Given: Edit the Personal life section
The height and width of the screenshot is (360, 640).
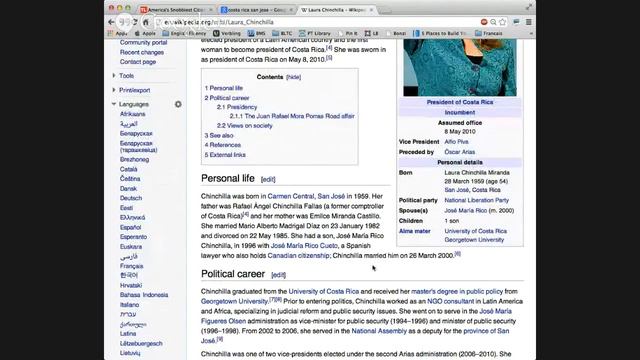Looking at the screenshot, I should [268, 179].
